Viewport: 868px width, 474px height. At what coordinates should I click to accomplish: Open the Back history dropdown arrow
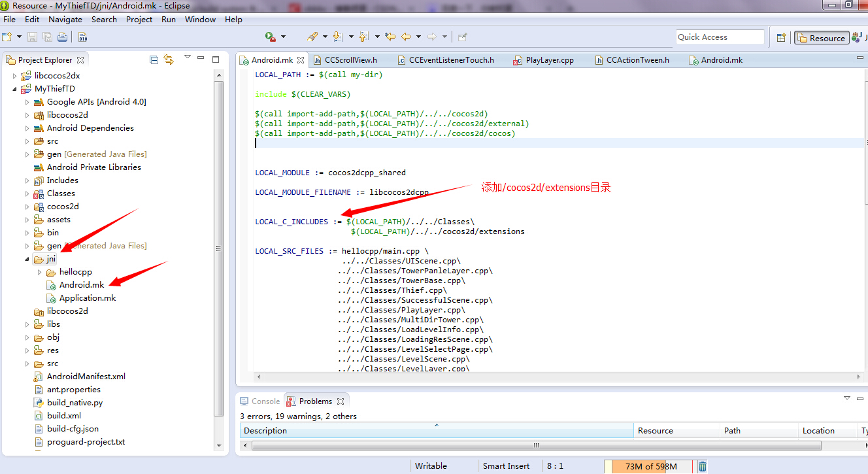coord(418,37)
